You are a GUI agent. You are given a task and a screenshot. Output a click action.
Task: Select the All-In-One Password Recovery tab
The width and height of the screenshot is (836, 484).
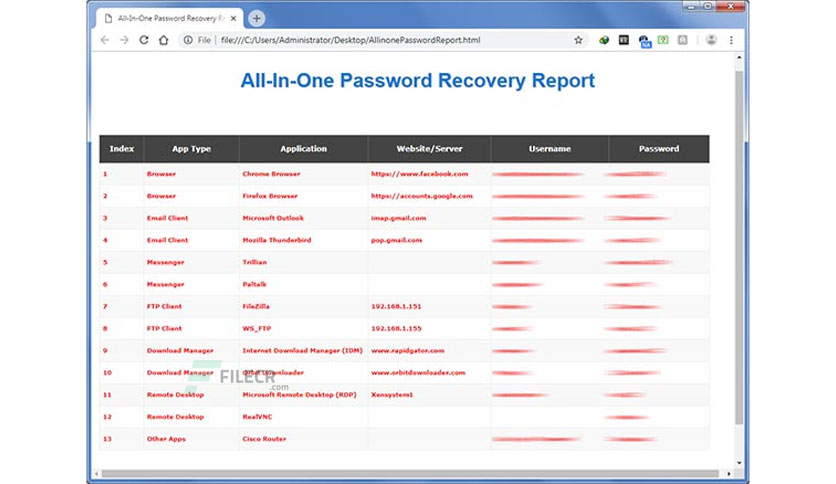pyautogui.click(x=170, y=19)
